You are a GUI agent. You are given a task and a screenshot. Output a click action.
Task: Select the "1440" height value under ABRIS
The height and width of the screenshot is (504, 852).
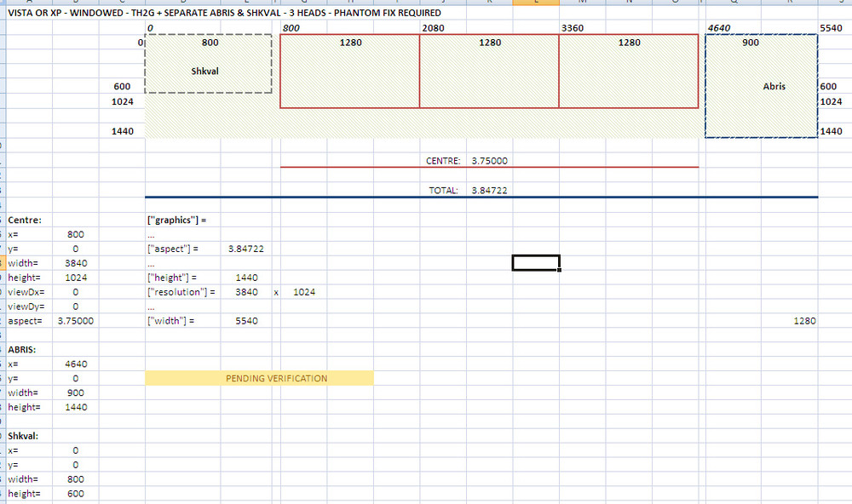pos(76,407)
